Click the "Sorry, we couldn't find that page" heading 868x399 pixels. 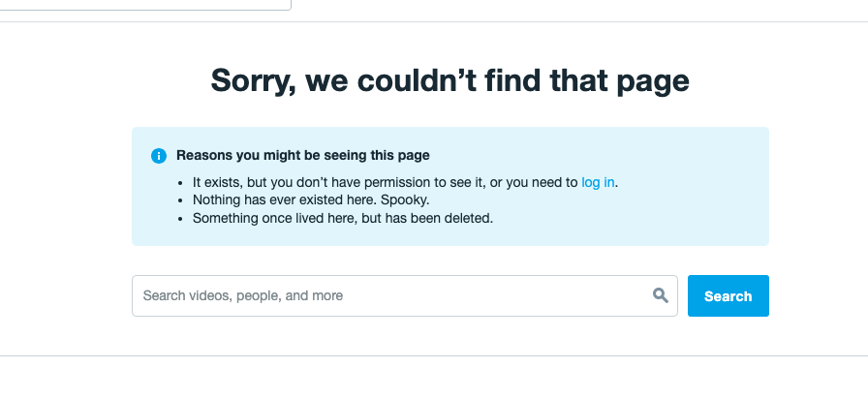[449, 80]
